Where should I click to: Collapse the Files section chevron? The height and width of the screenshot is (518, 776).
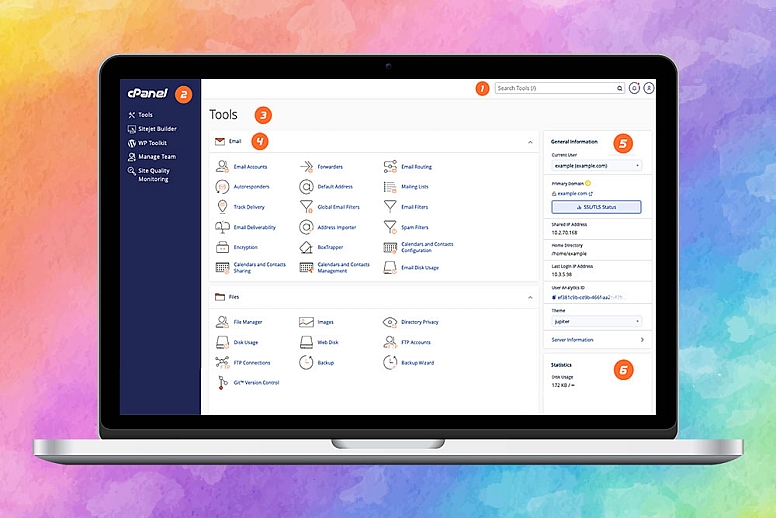click(530, 297)
